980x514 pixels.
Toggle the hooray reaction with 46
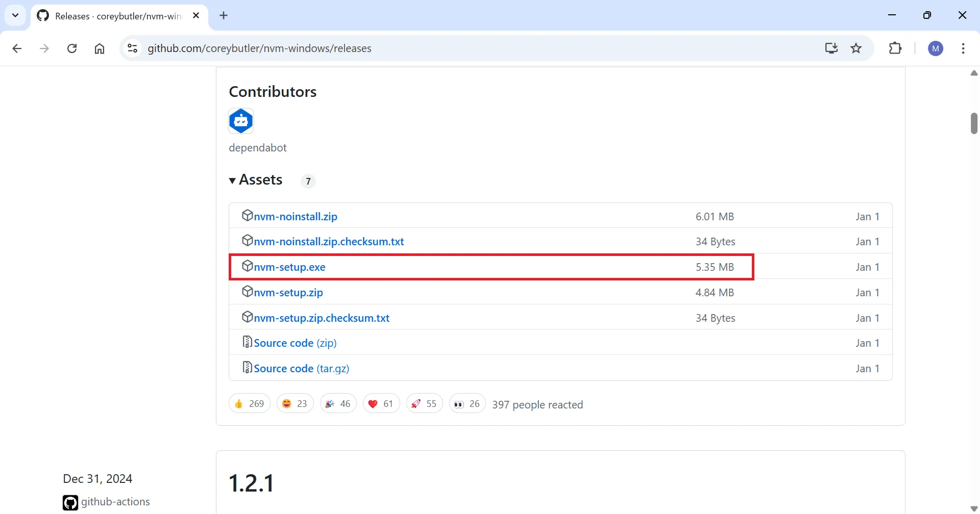pos(338,404)
